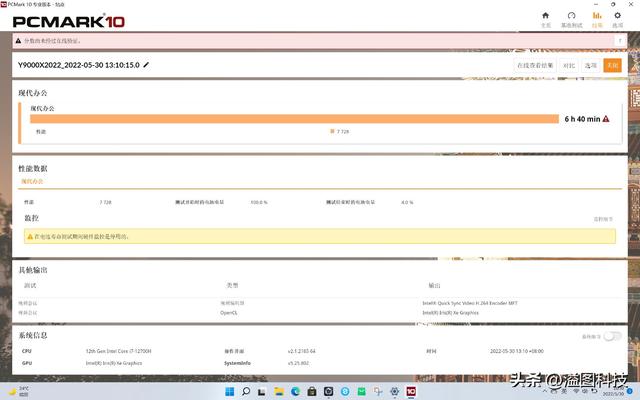Click the red warning triangle beside 6 h 40 min
The height and width of the screenshot is (400, 640).
coord(606,119)
